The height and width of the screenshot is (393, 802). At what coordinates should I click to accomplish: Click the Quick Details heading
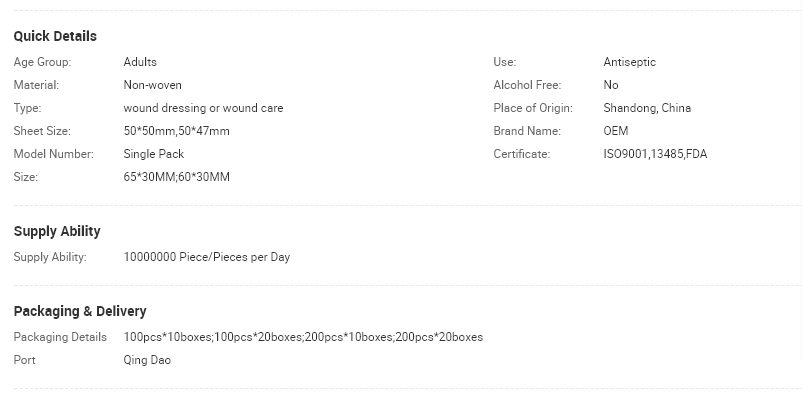(x=55, y=36)
